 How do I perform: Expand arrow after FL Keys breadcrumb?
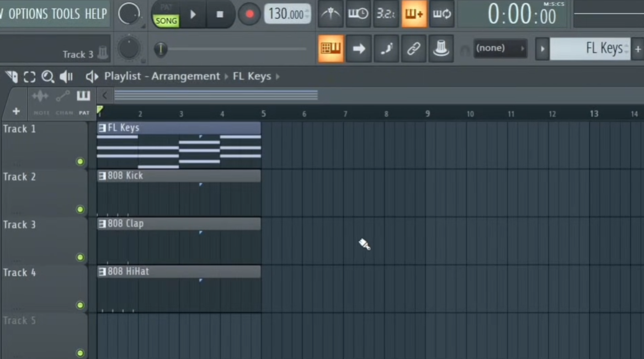click(278, 76)
